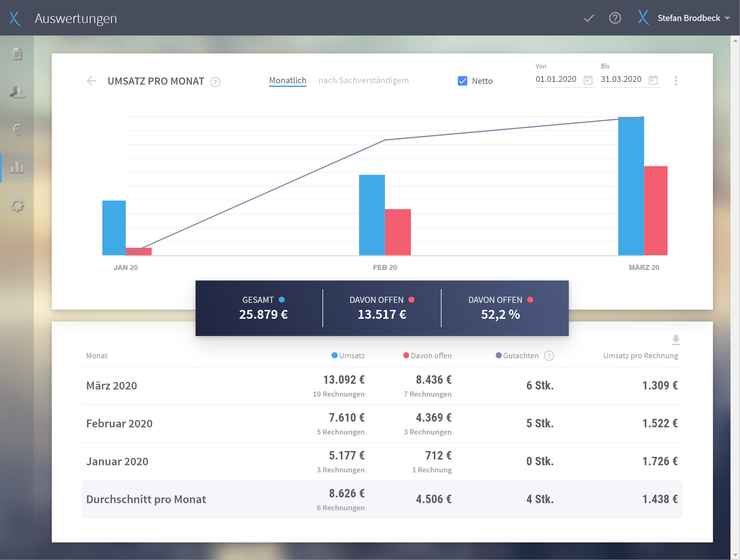Click the help icon beside Umsatz pro Monat title
740x560 pixels.
point(215,82)
